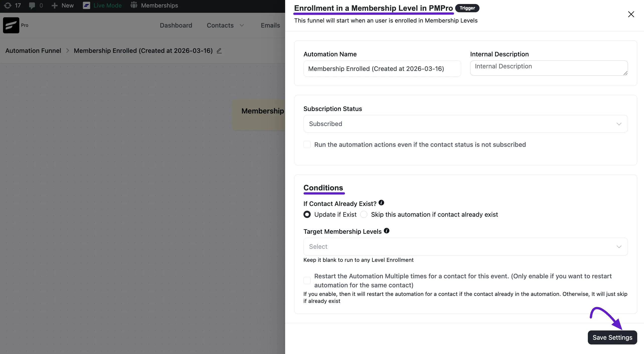This screenshot has height=354, width=644.
Task: Check Restart the Automation Multiple times option
Action: [307, 281]
